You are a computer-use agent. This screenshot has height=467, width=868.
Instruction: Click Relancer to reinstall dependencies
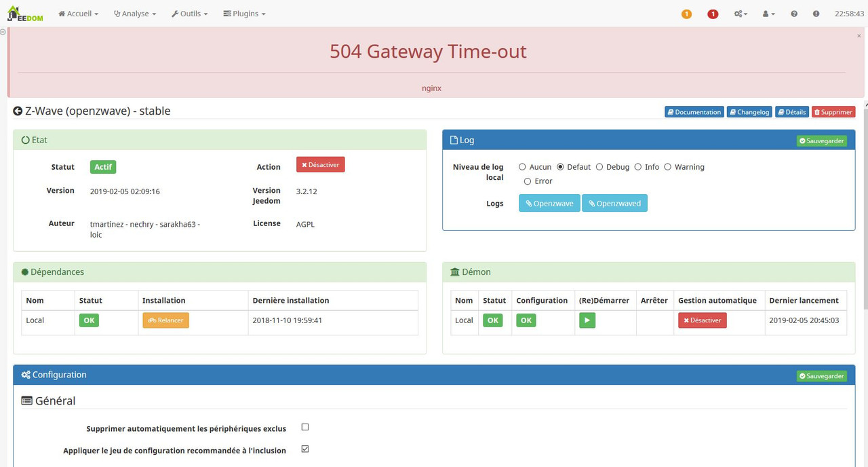click(x=165, y=320)
